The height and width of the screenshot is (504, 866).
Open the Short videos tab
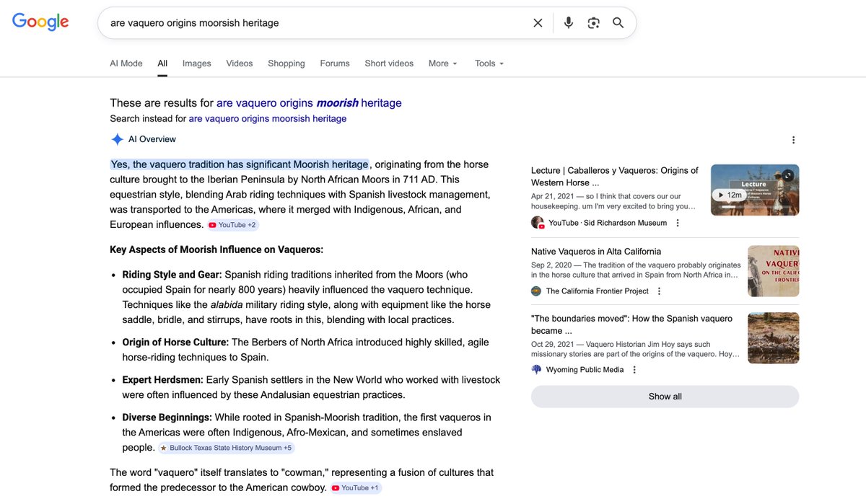click(389, 63)
